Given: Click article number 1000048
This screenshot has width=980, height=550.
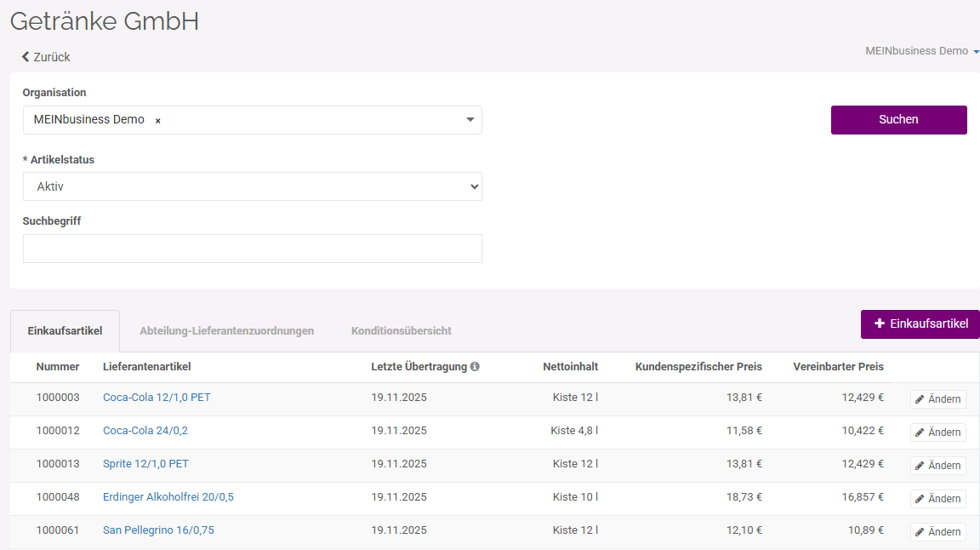Looking at the screenshot, I should 58,497.
